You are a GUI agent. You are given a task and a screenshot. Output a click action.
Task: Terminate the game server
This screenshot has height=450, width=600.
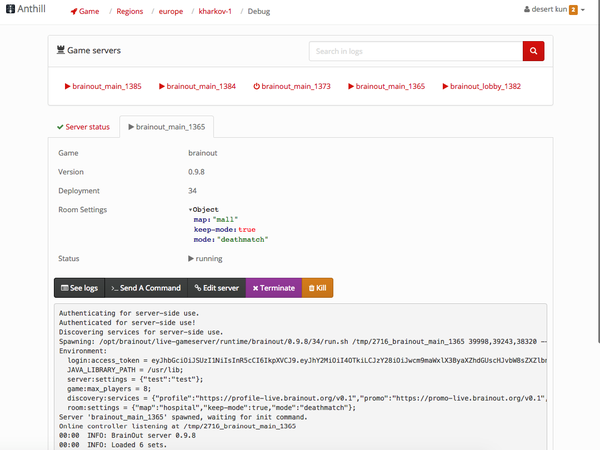click(x=273, y=287)
